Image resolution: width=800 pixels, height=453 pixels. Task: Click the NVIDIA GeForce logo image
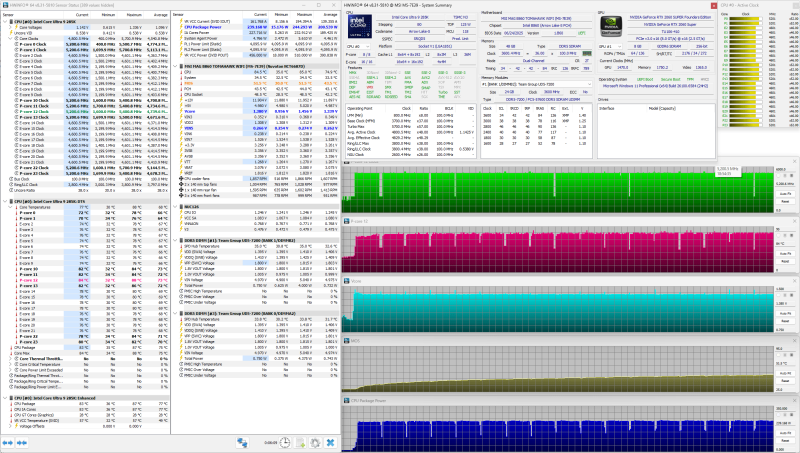(x=610, y=27)
